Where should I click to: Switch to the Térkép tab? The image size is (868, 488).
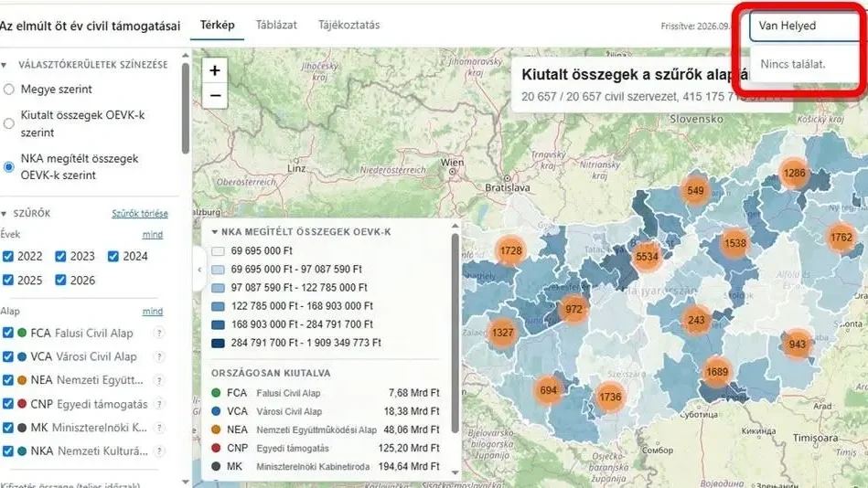coord(217,25)
